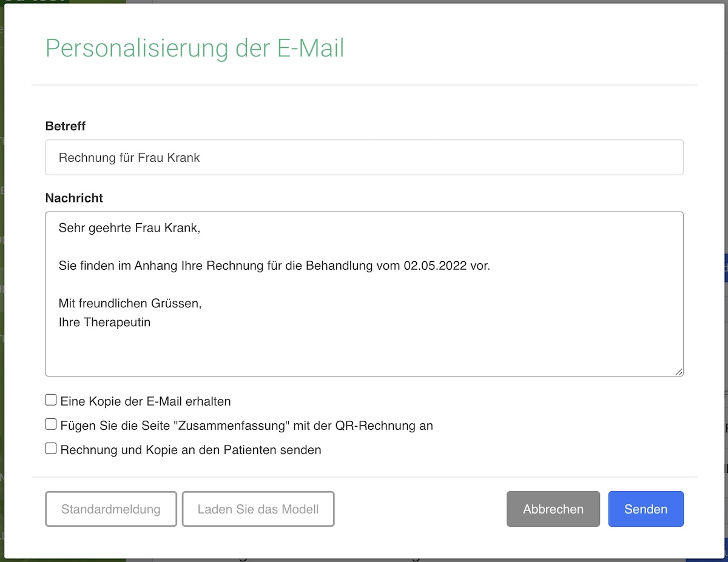Click the 'Personalisierung der E-Mail' dialog title
Image resolution: width=728 pixels, height=562 pixels.
coord(195,48)
